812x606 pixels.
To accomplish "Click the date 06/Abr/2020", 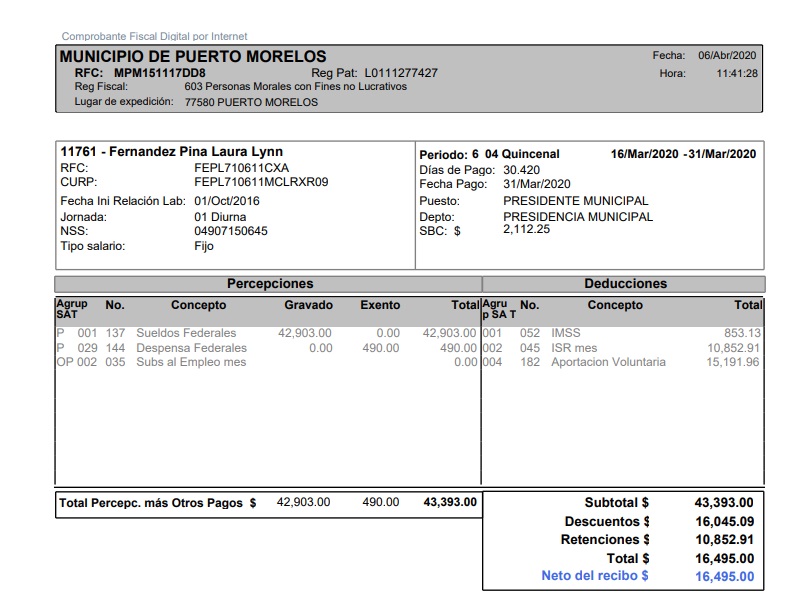I will point(727,56).
